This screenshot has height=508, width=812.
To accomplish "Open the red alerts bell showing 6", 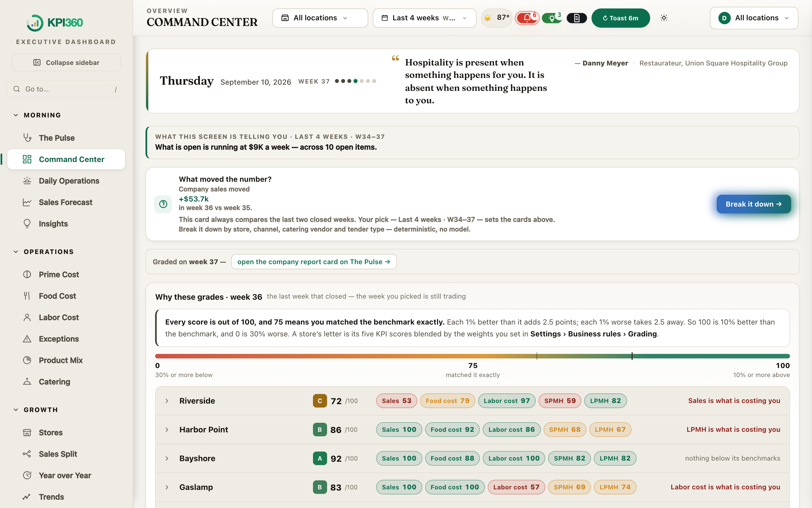I will tap(527, 18).
